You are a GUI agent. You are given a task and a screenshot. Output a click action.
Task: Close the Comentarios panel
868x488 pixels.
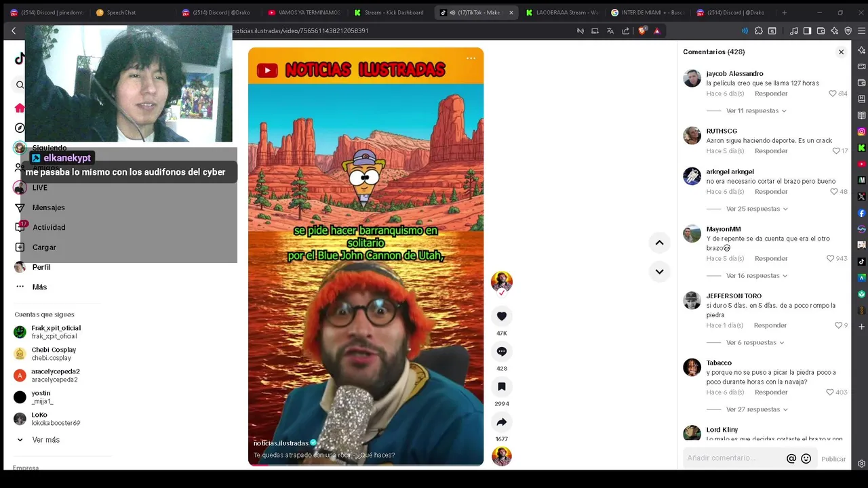pyautogui.click(x=841, y=52)
